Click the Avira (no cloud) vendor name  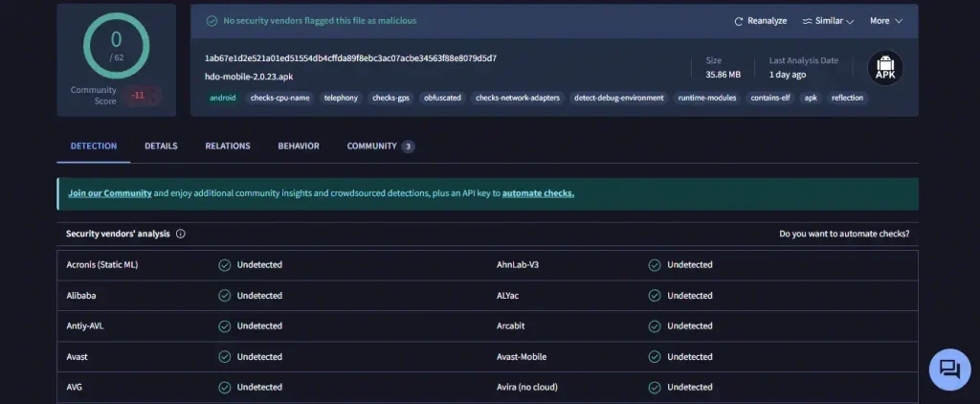pos(527,388)
